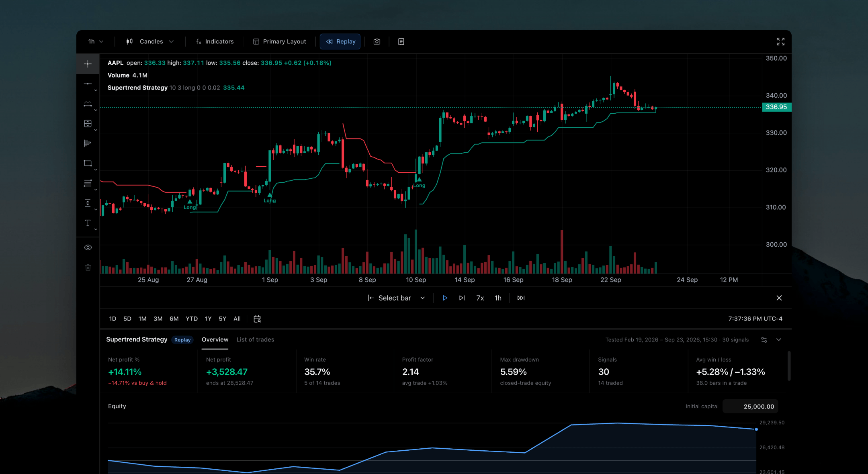Close the replay control bar
The image size is (868, 474).
pos(779,298)
